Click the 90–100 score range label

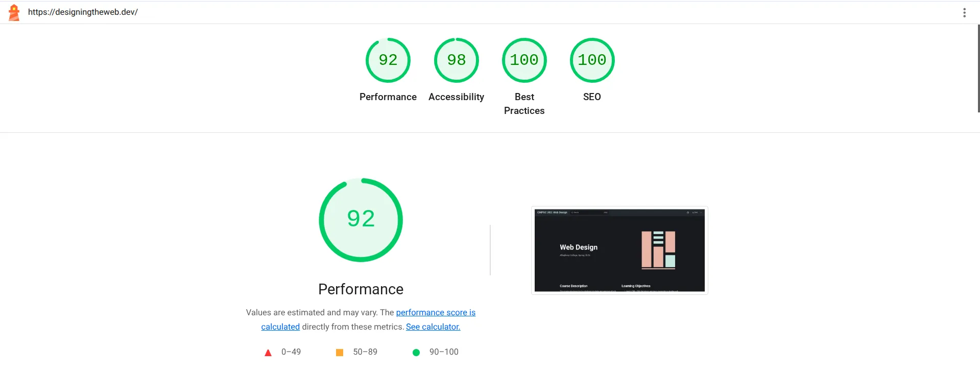pyautogui.click(x=444, y=352)
